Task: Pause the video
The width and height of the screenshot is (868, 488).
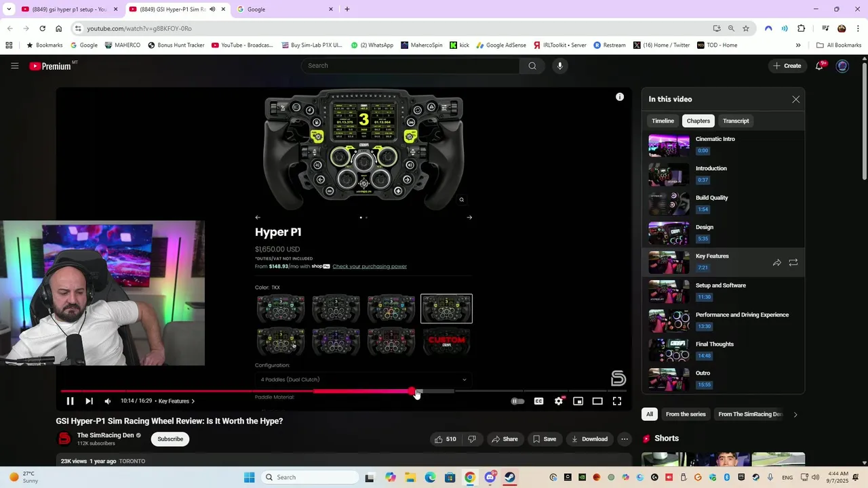Action: [69, 401]
